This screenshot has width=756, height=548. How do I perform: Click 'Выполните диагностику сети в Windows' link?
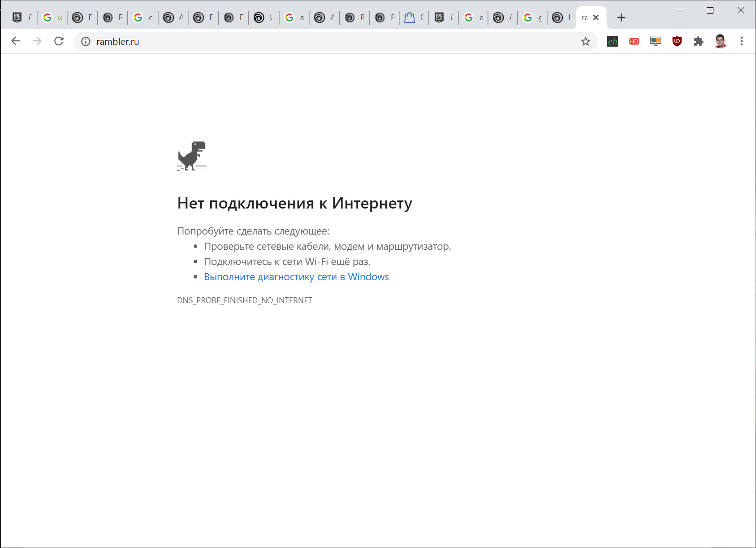click(x=296, y=277)
